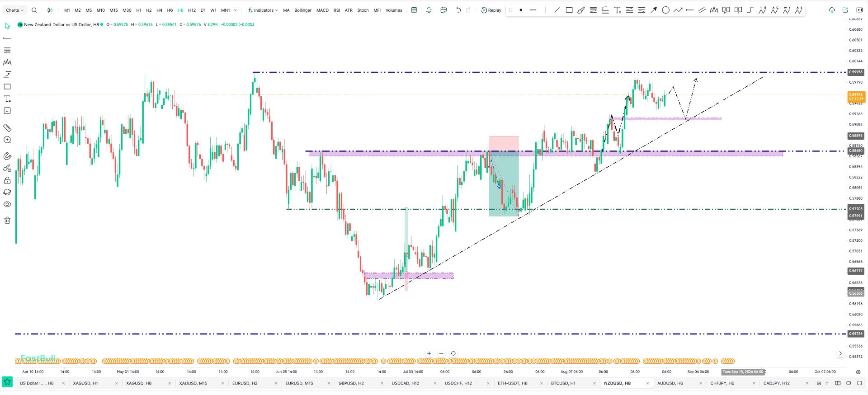
Task: Open the chart template layout icon menu
Action: 414,10
